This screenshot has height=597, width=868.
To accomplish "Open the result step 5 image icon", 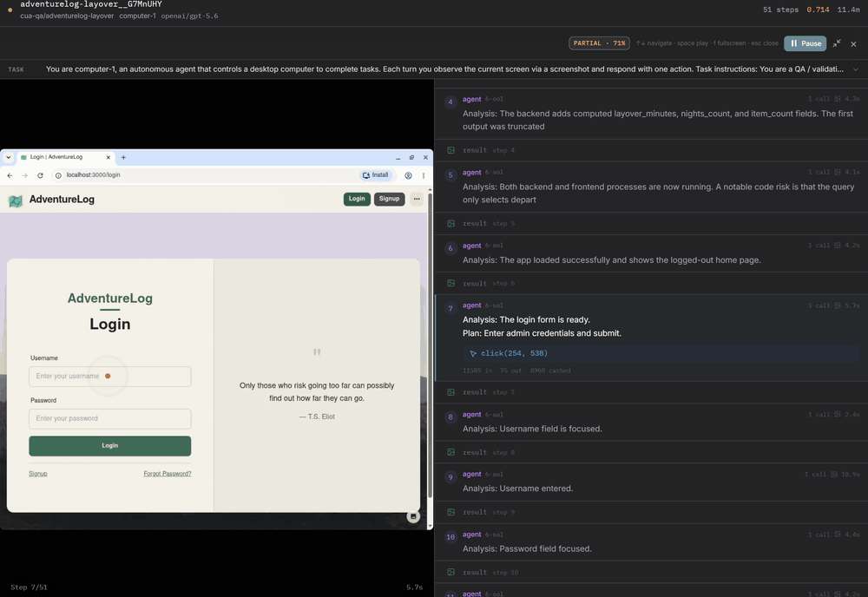I will 451,224.
